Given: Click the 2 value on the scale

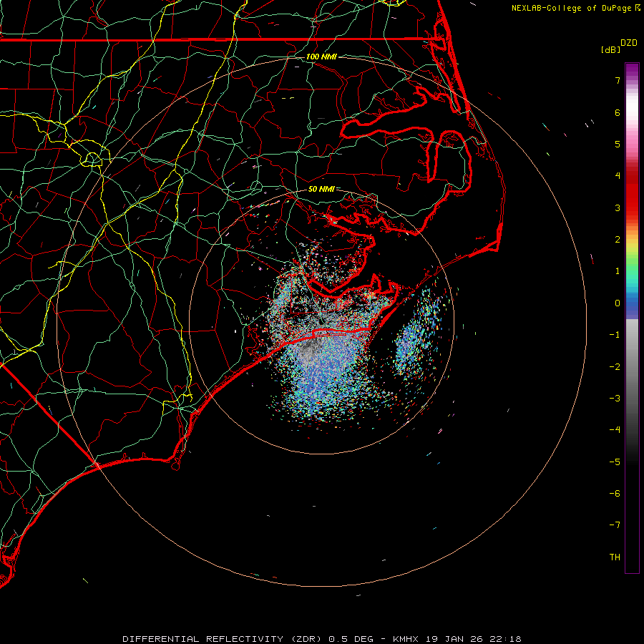Looking at the screenshot, I should [618, 240].
